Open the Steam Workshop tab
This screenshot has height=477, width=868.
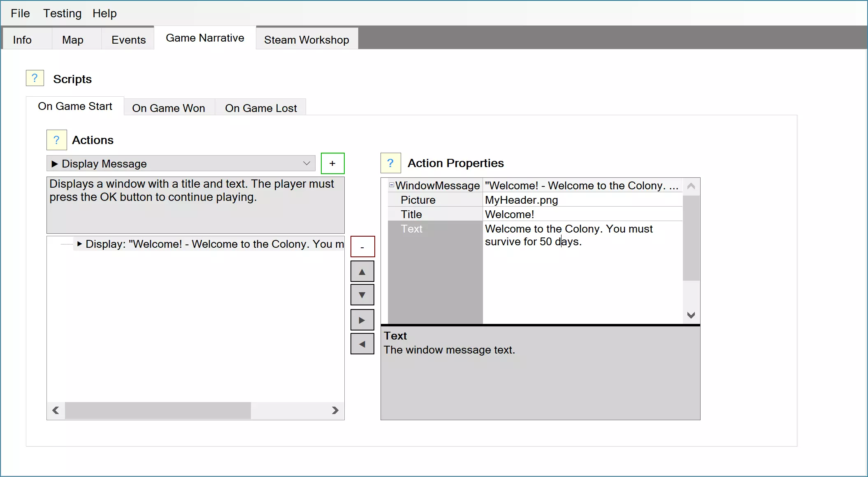point(306,40)
